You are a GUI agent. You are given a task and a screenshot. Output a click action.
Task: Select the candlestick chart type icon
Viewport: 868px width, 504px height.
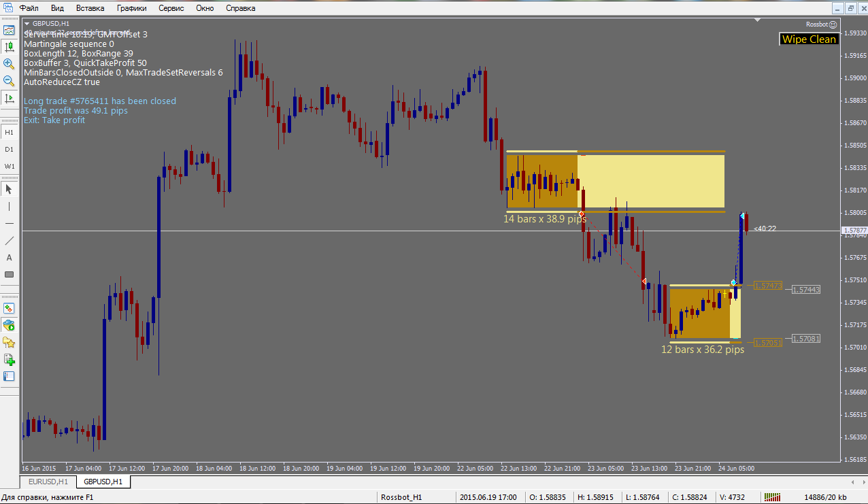pyautogui.click(x=9, y=47)
